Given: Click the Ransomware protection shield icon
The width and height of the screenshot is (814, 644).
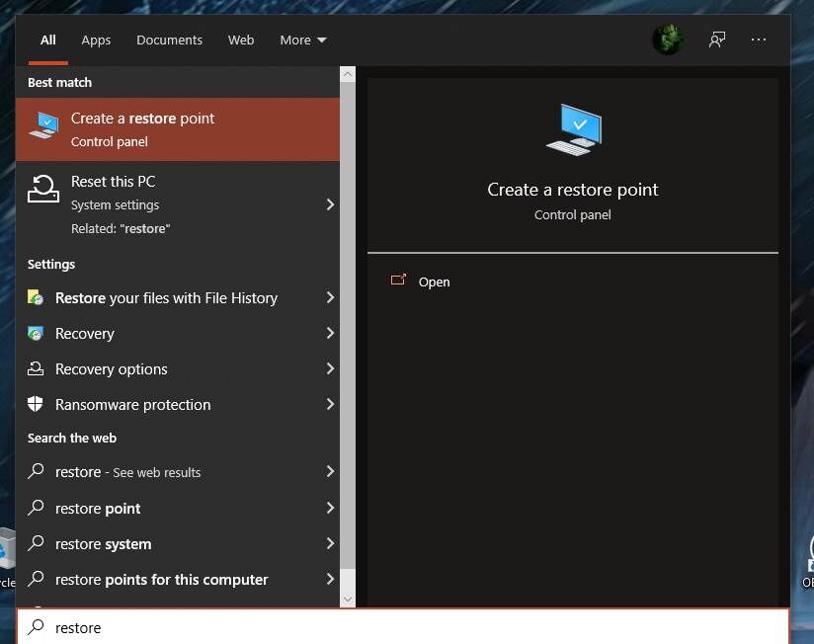Looking at the screenshot, I should (x=36, y=405).
